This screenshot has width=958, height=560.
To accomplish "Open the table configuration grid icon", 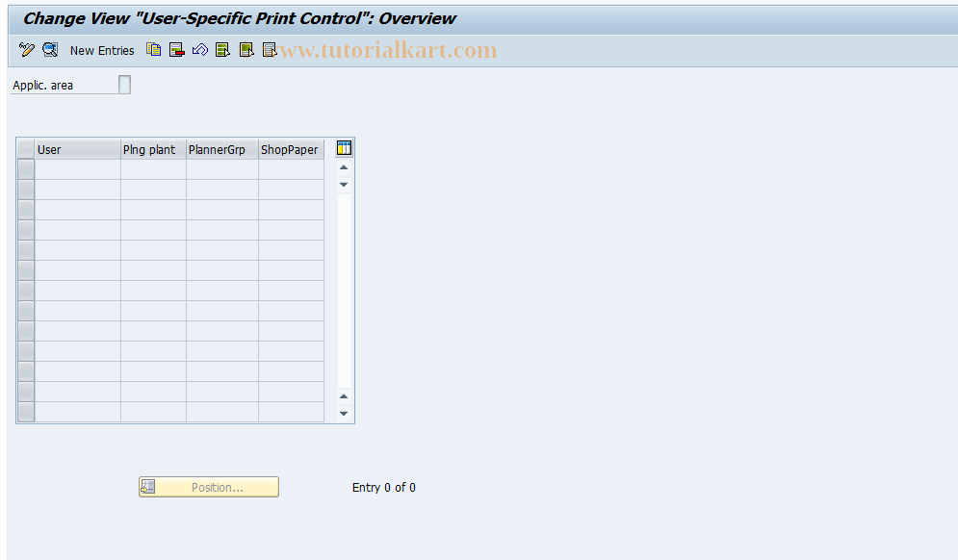I will (x=343, y=147).
